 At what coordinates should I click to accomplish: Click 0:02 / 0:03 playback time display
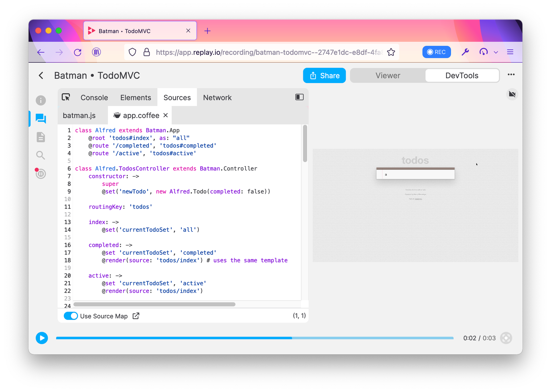coord(479,338)
